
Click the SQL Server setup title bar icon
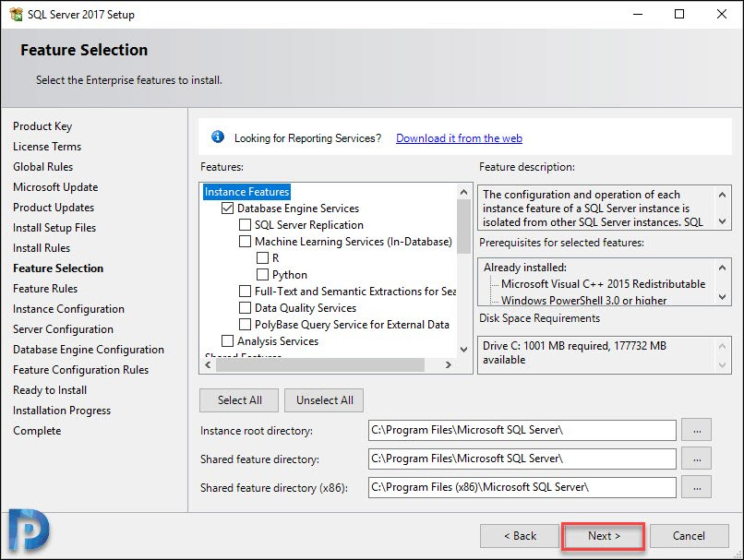point(16,14)
